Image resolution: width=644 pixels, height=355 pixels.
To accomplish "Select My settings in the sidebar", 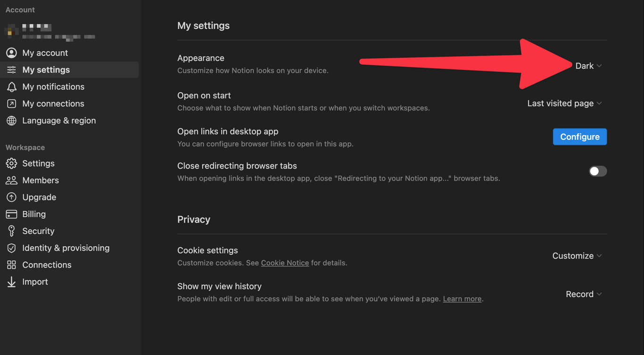I will tap(70, 70).
